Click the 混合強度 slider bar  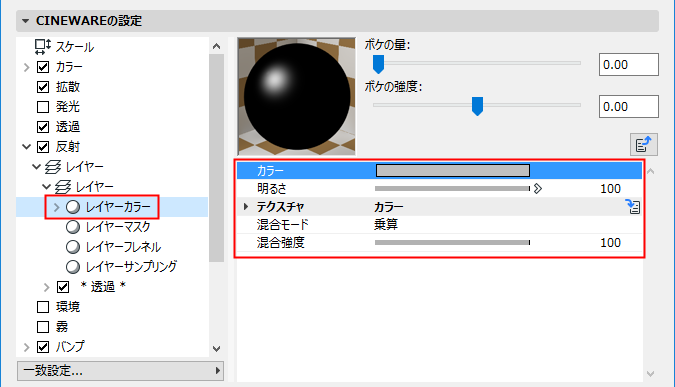(452, 242)
